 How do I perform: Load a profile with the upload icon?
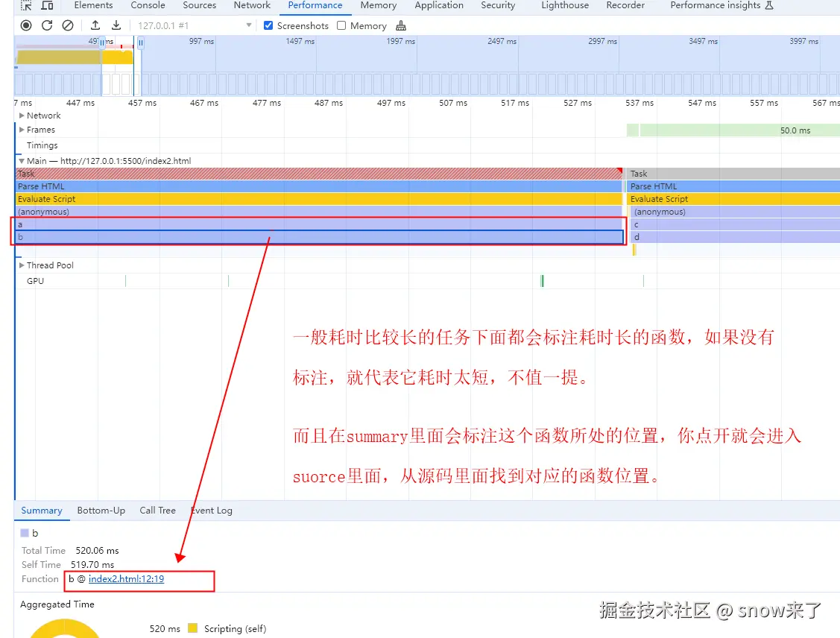(95, 25)
